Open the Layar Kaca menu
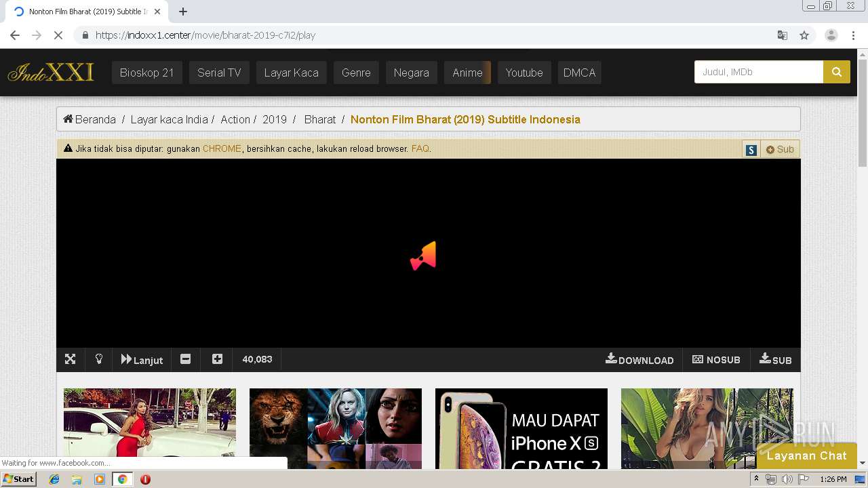868x488 pixels. [x=291, y=73]
